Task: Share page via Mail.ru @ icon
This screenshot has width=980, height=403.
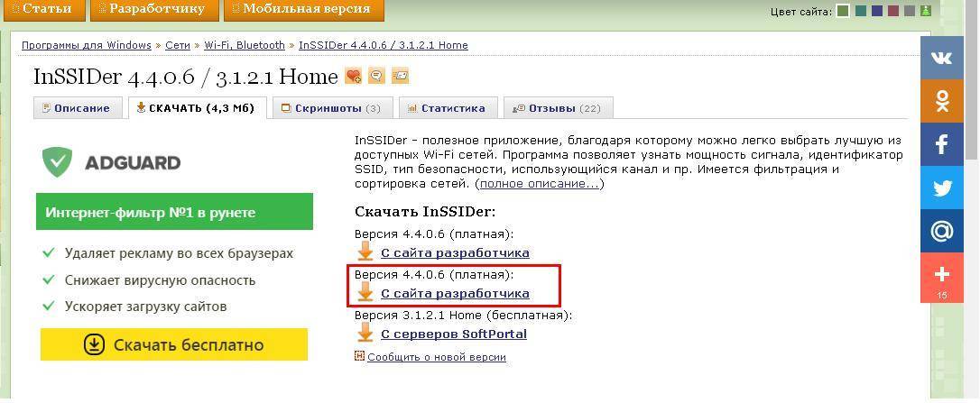Action: click(x=942, y=231)
